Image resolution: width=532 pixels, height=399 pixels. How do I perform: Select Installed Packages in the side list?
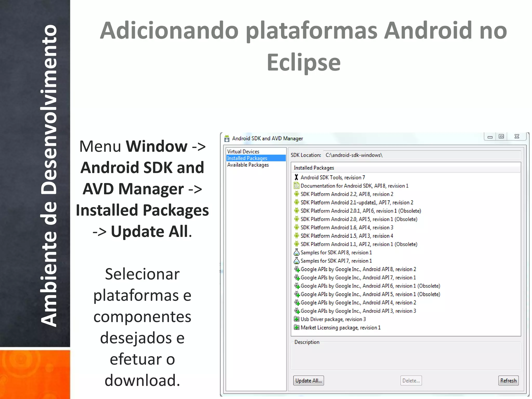(256, 158)
